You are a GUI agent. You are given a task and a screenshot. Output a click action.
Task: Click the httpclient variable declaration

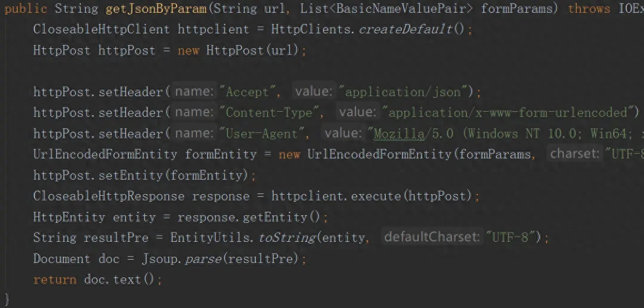pyautogui.click(x=213, y=29)
